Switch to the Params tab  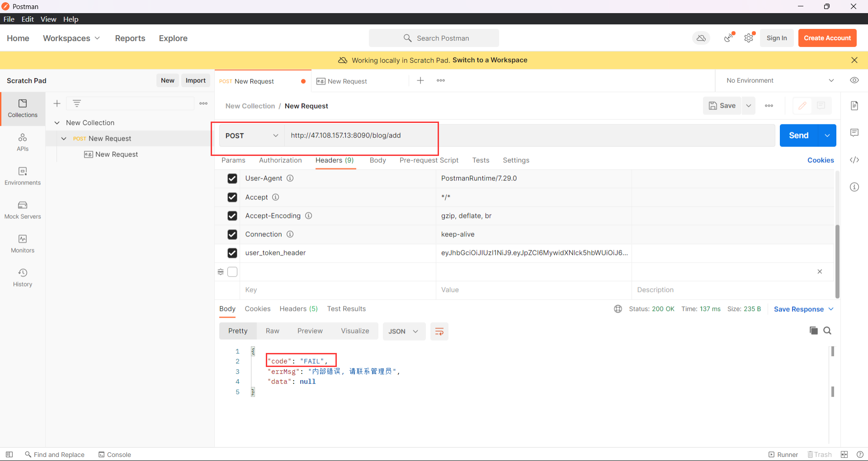(233, 160)
